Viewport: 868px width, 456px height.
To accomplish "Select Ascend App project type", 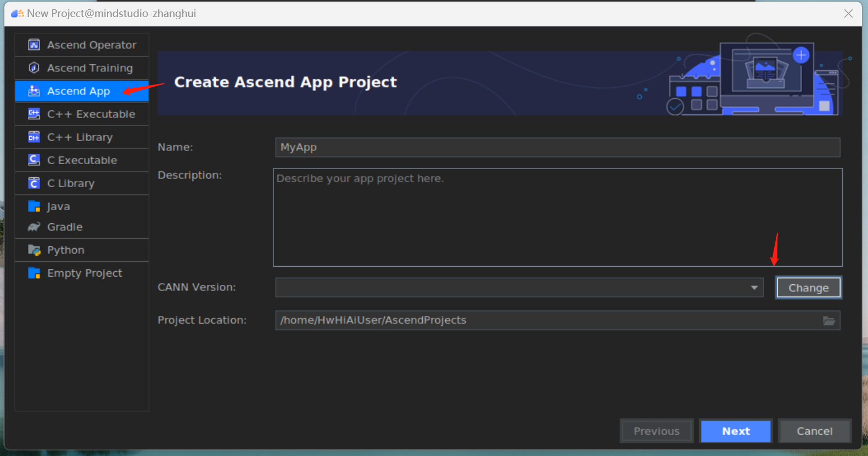I will click(x=79, y=91).
